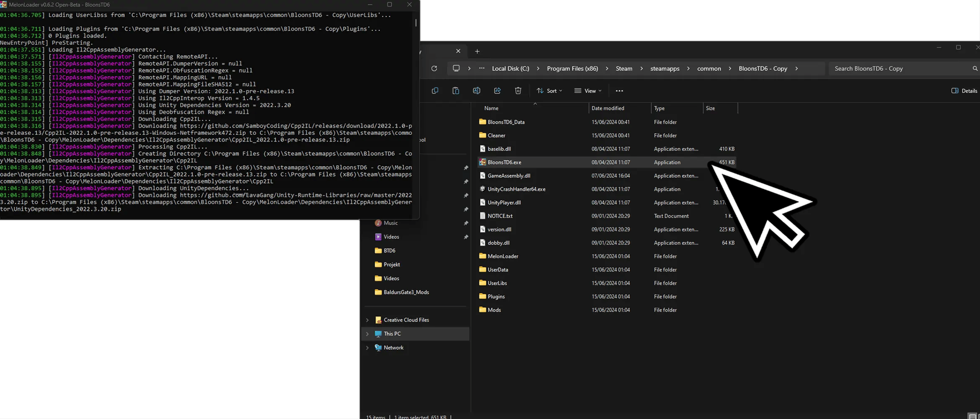Go to steamapps breadcrumb
Image resolution: width=980 pixels, height=419 pixels.
(x=665, y=68)
